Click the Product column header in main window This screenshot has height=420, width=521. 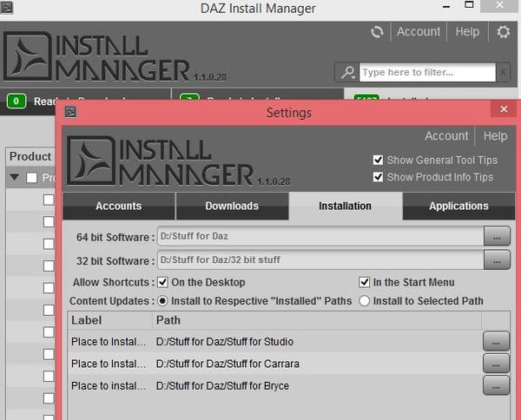point(30,156)
